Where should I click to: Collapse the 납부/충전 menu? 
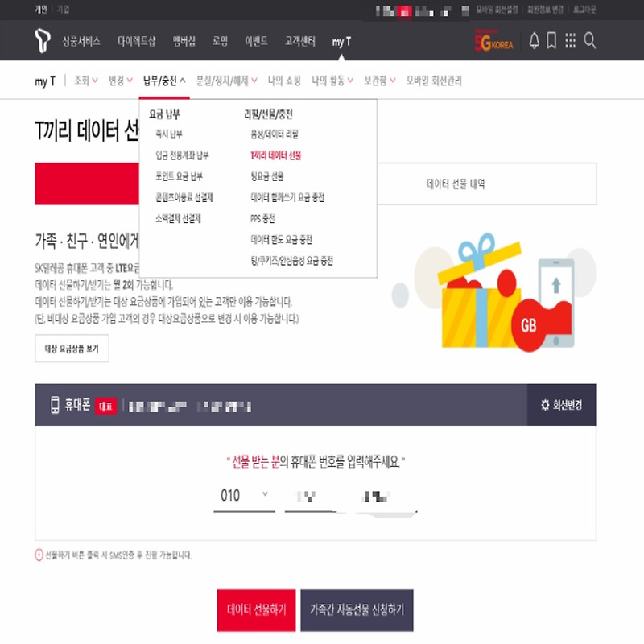(x=164, y=80)
